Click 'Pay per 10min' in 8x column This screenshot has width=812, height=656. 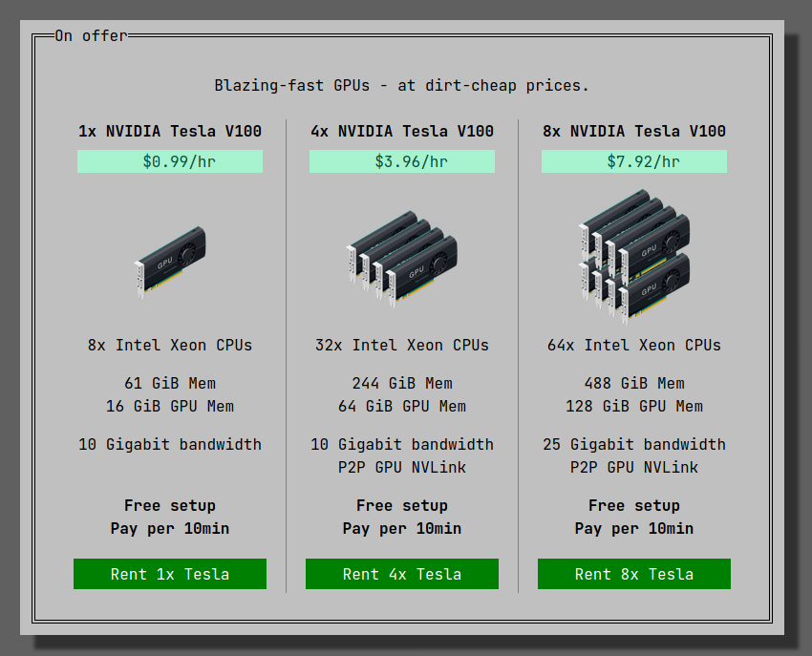click(x=634, y=528)
